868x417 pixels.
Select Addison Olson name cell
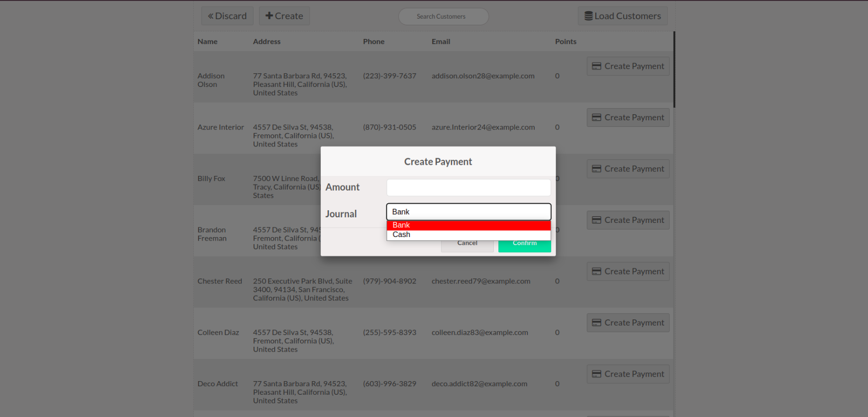(211, 80)
